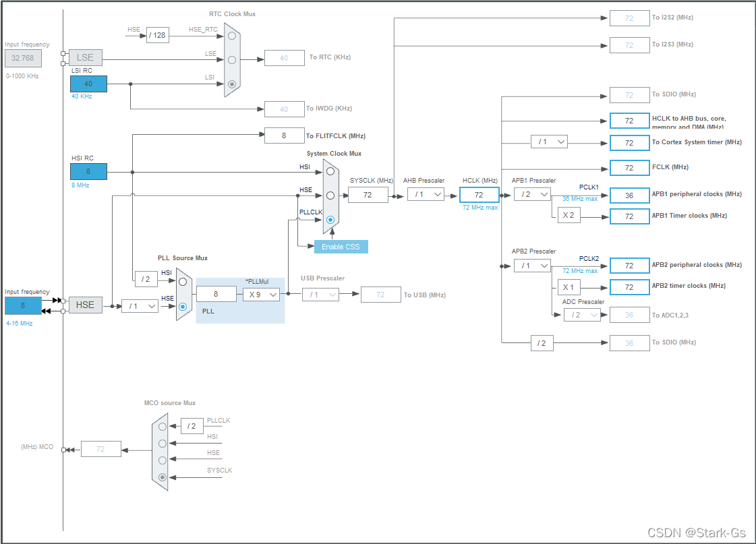
Task: Edit the LSE 32.768 input frequency field
Action: point(23,58)
